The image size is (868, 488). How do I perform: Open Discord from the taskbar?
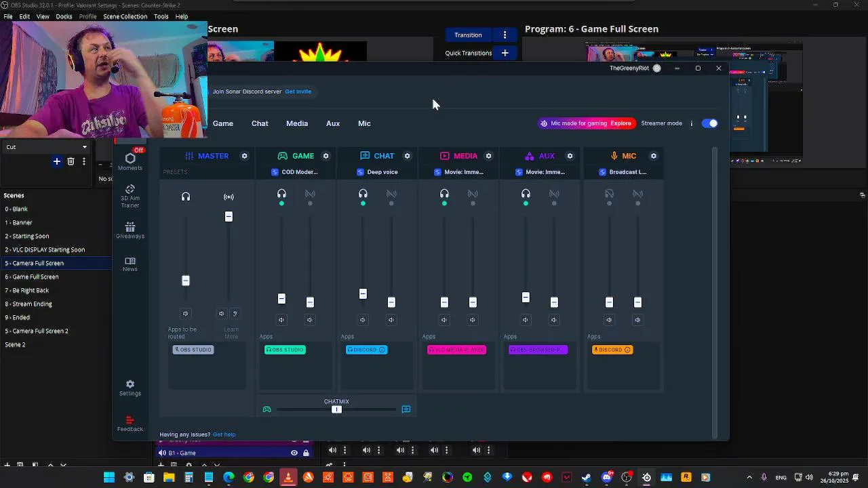(x=607, y=477)
